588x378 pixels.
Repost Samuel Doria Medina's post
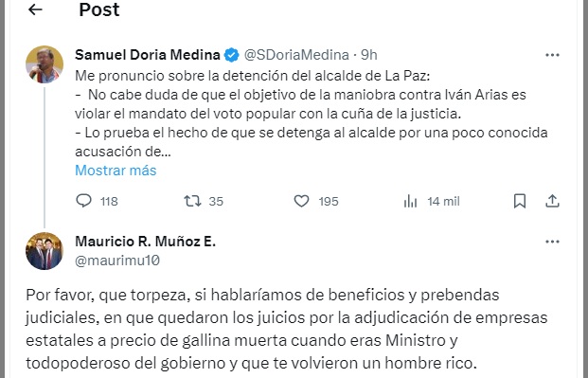coord(192,201)
